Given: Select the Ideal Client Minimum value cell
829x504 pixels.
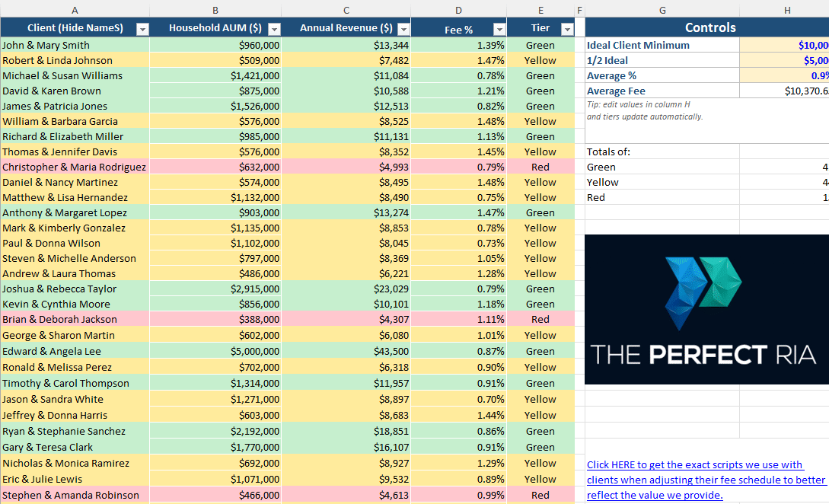Looking at the screenshot, I should tap(785, 45).
